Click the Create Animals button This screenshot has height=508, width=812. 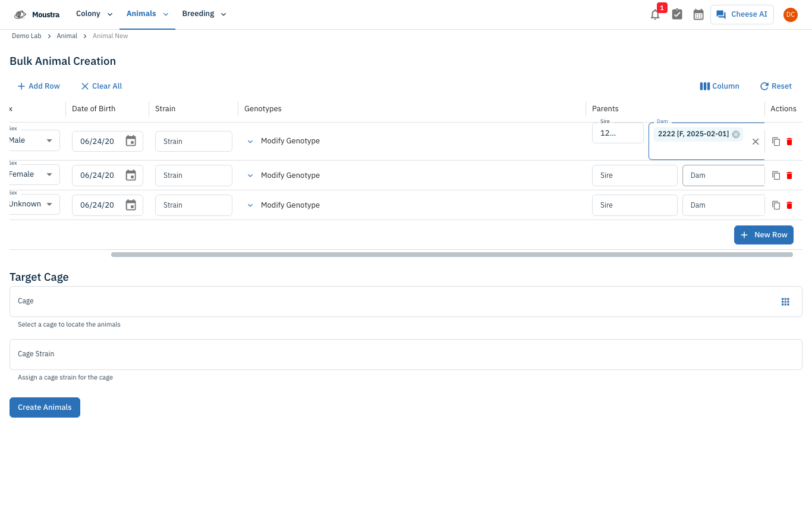point(45,407)
